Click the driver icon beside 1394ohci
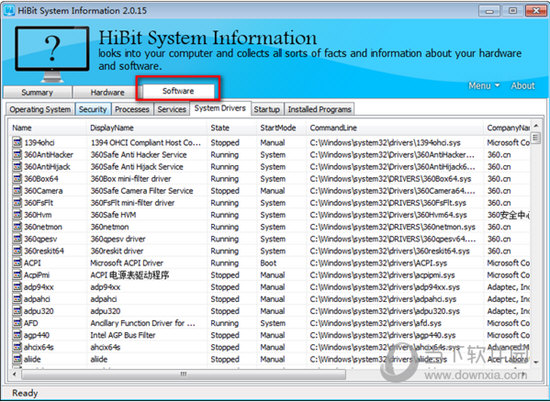Screen dimensions: 550x402 click(x=17, y=142)
